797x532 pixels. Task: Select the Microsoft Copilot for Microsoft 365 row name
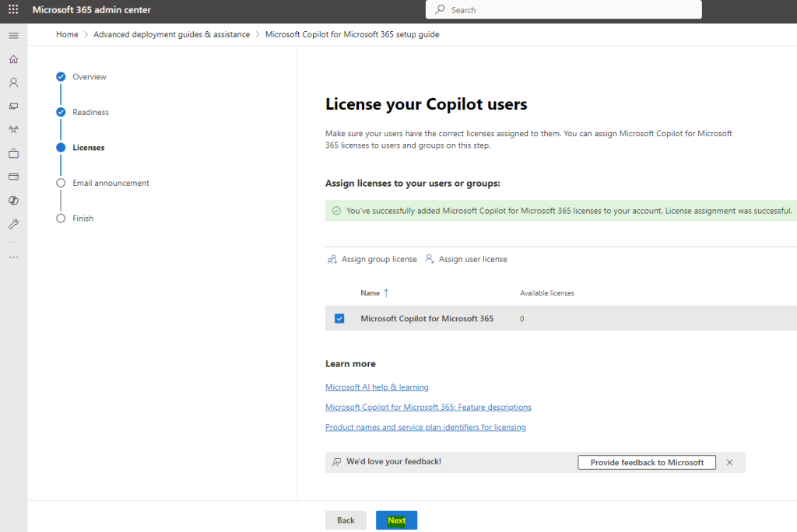click(x=427, y=319)
